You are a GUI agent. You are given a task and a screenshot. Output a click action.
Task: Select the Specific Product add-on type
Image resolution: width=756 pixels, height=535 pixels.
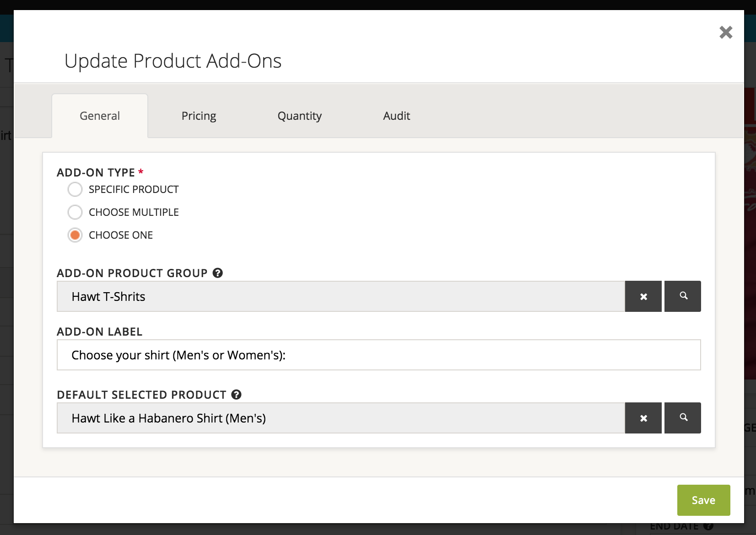(x=75, y=189)
